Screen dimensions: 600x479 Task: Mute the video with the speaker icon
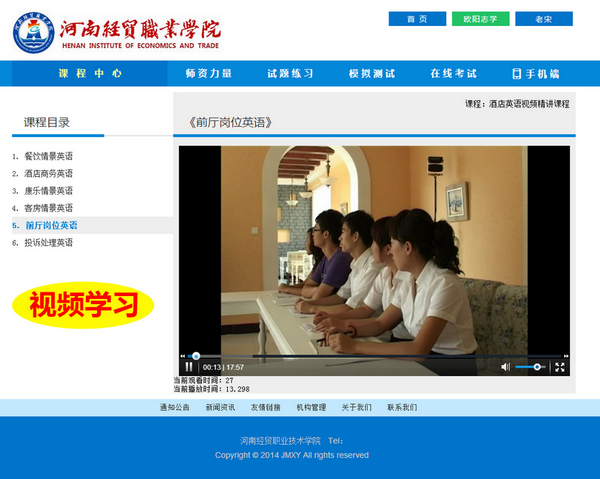point(505,367)
